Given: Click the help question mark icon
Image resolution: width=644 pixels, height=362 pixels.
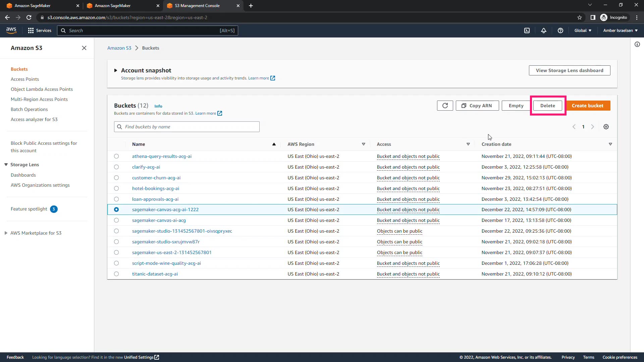Looking at the screenshot, I should tap(560, 31).
